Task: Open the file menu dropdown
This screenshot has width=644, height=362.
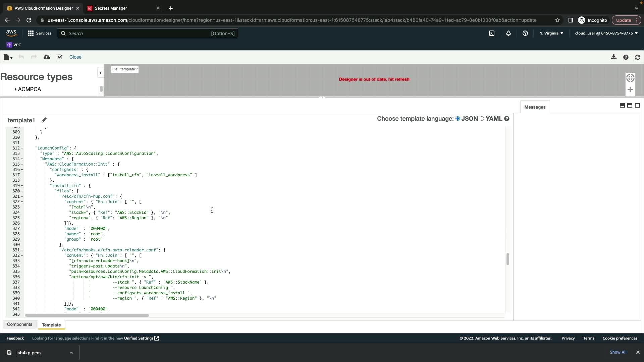Action: coord(8,57)
